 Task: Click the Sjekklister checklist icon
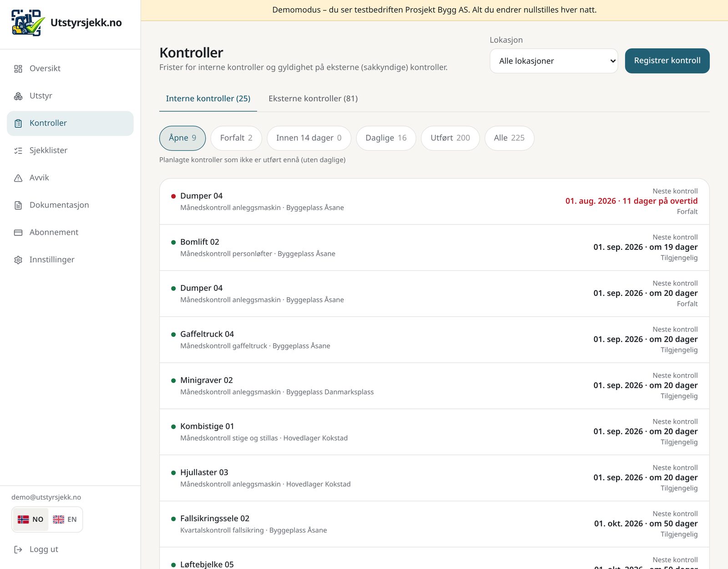tap(18, 151)
